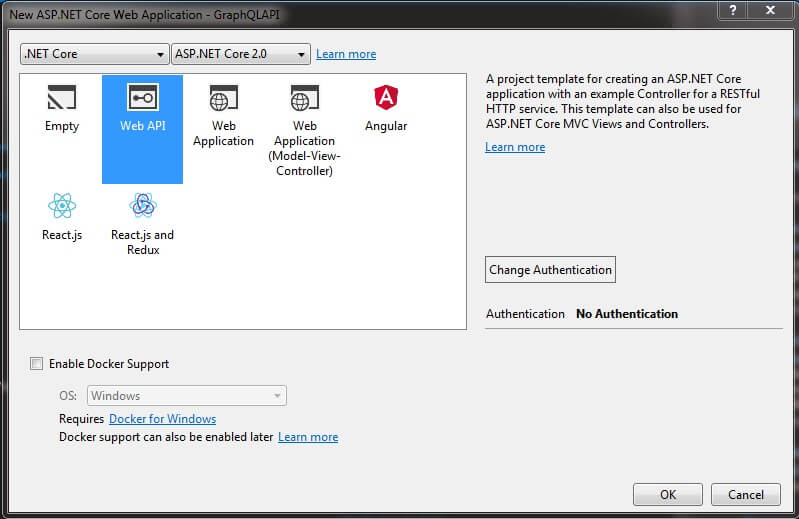
Task: Follow the Docker for Windows link
Action: pyautogui.click(x=162, y=419)
